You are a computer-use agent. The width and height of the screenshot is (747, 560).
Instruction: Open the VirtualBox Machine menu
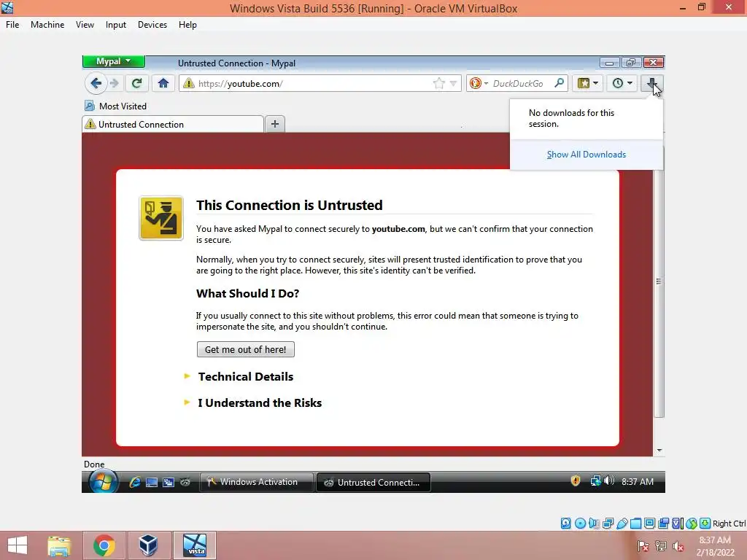[x=47, y=25]
